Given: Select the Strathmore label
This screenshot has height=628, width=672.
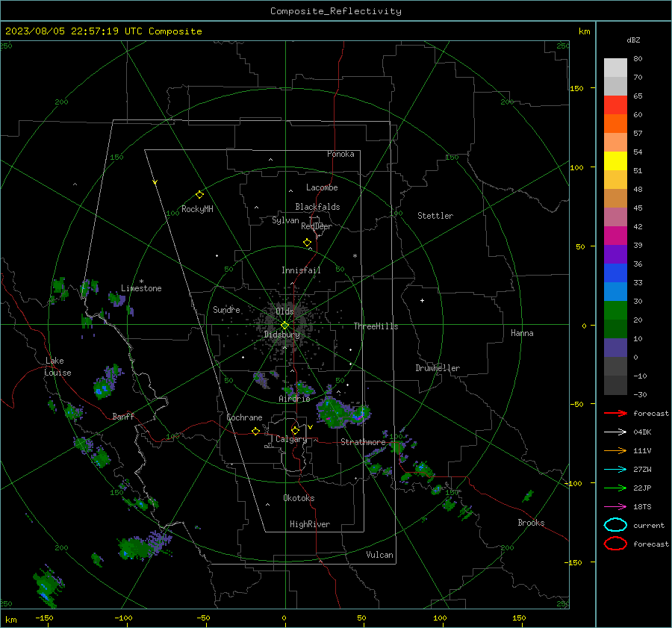Looking at the screenshot, I should pyautogui.click(x=363, y=442).
